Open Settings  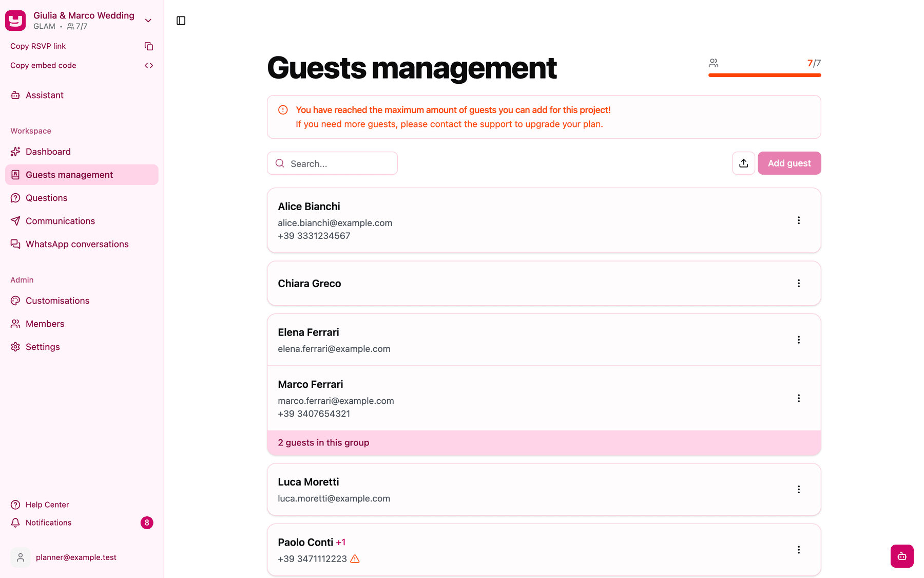(x=82, y=347)
